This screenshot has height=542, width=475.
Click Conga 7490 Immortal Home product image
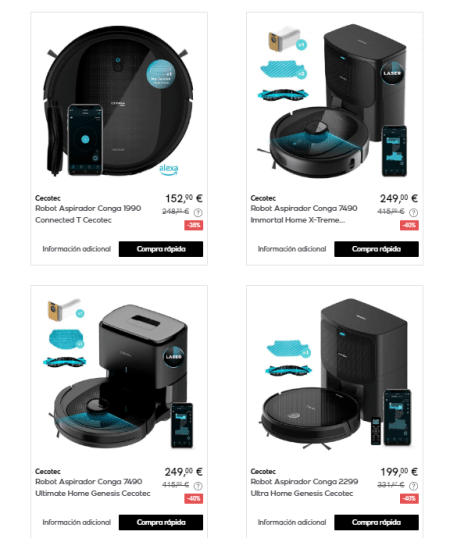tap(334, 101)
